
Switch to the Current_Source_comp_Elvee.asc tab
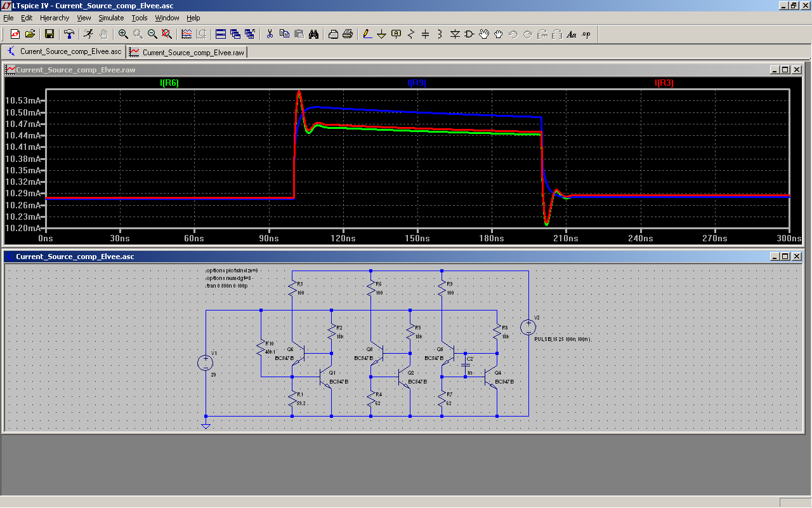64,52
